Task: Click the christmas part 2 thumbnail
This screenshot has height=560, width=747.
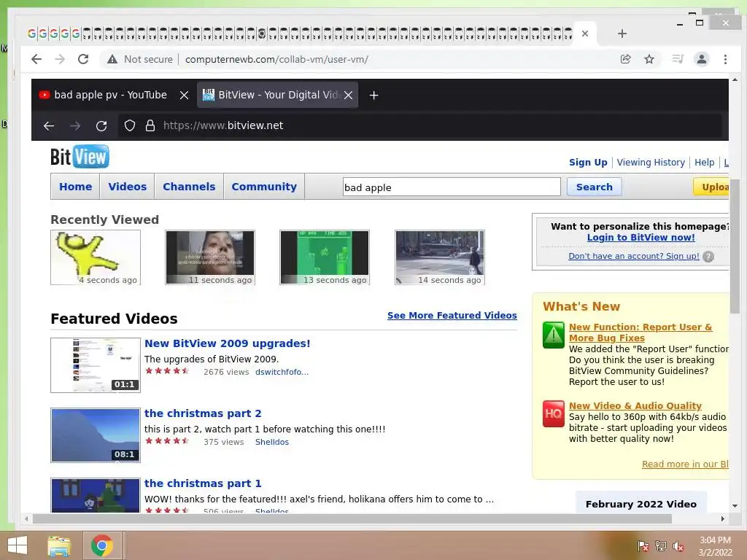Action: coord(96,435)
